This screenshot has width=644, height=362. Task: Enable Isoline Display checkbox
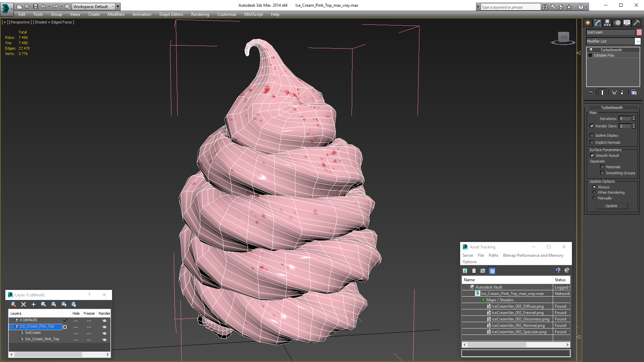[592, 135]
